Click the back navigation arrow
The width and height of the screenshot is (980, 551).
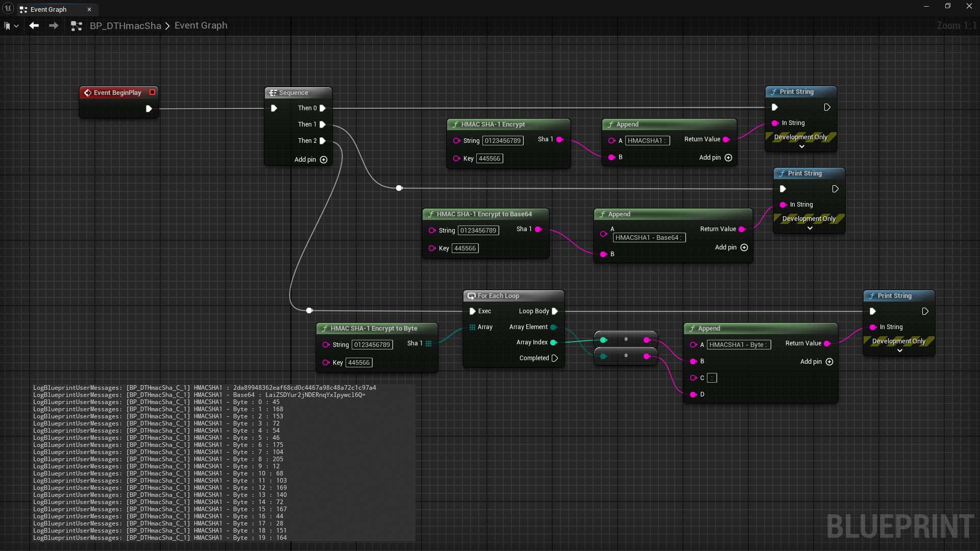[x=34, y=26]
